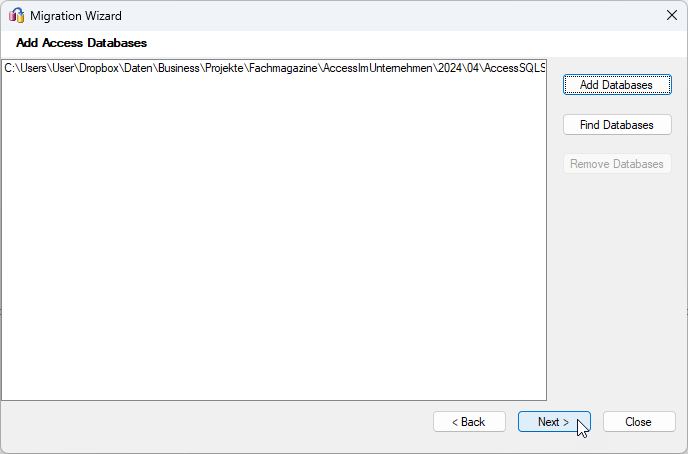This screenshot has width=688, height=454.
Task: Proceed with the Next button
Action: [x=553, y=422]
